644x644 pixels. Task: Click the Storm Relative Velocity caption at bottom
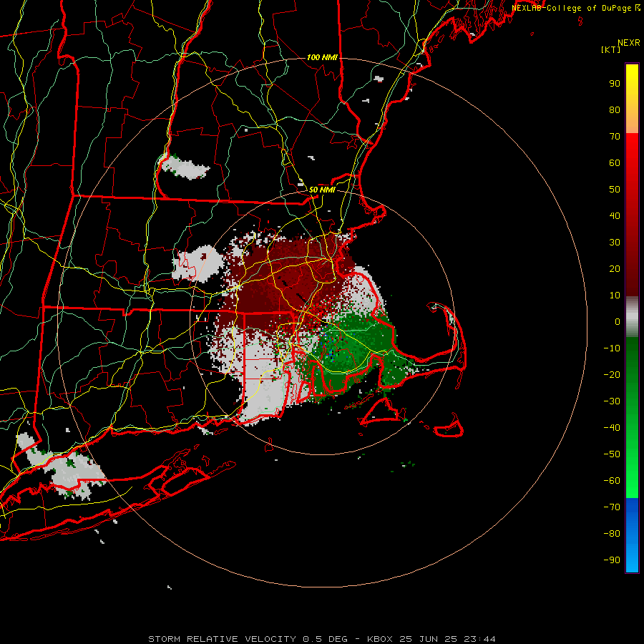pyautogui.click(x=322, y=639)
